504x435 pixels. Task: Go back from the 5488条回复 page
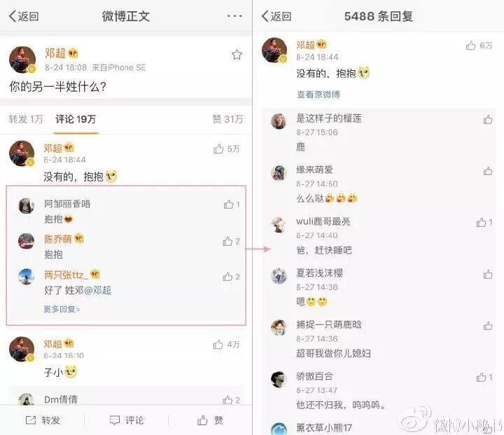tap(276, 16)
